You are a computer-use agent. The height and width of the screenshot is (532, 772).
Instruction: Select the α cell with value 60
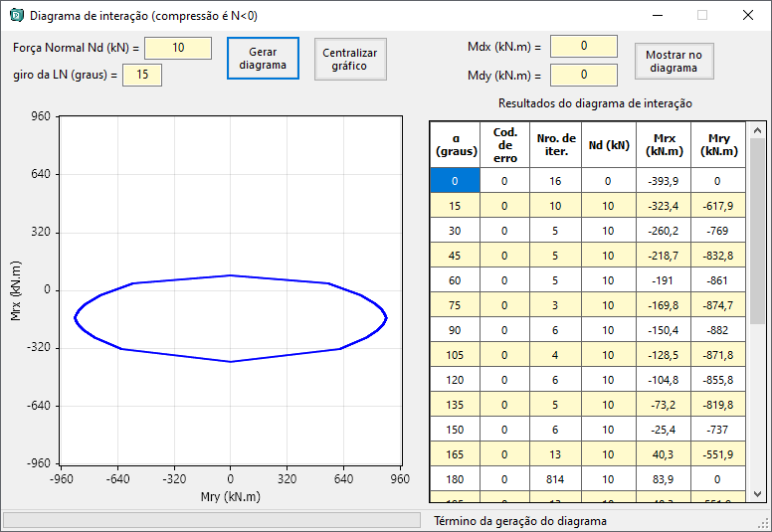[456, 280]
